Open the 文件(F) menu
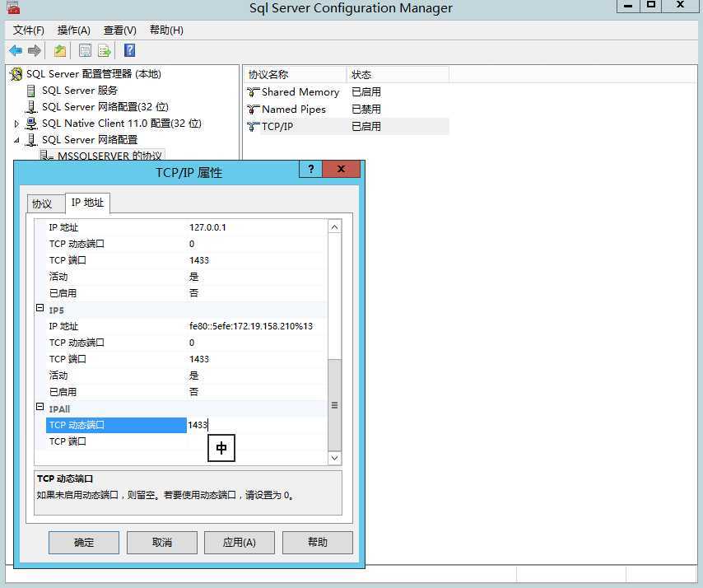The width and height of the screenshot is (703, 588). (29, 30)
